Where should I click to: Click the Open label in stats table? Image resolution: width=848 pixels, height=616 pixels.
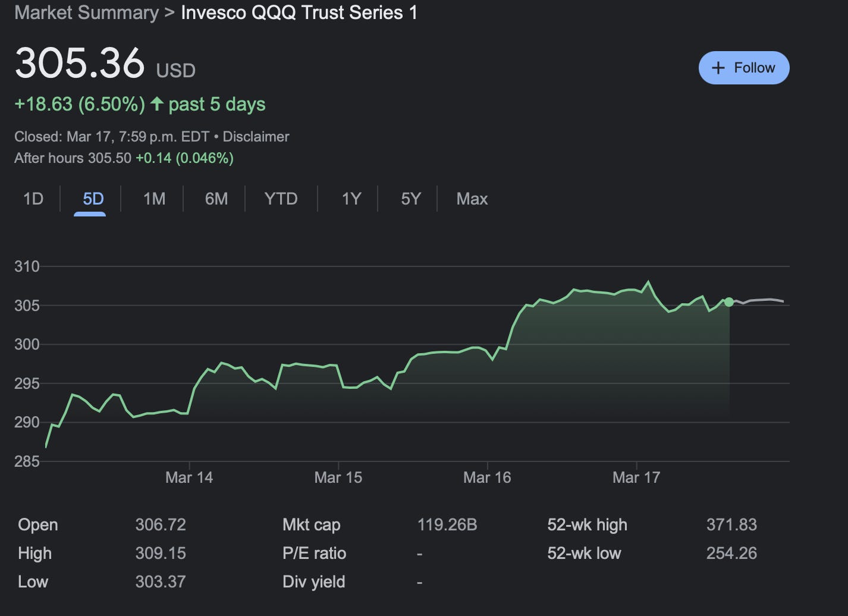pos(38,525)
